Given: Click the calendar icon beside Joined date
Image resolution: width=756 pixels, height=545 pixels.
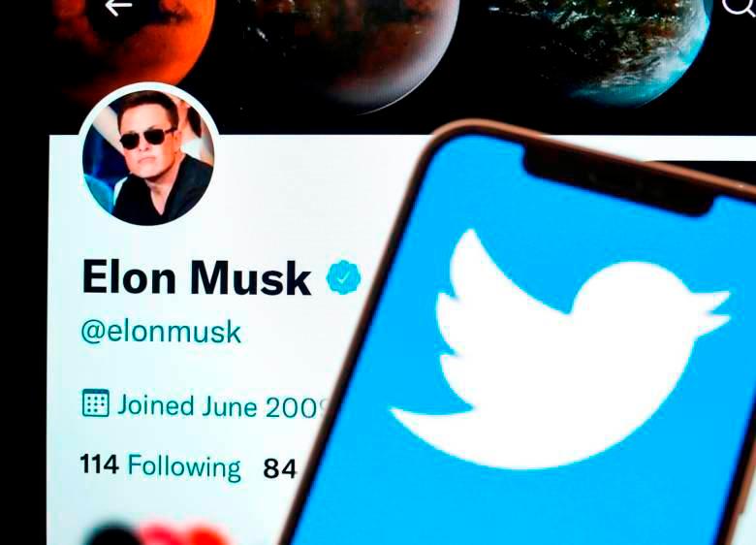Looking at the screenshot, I should click(95, 402).
